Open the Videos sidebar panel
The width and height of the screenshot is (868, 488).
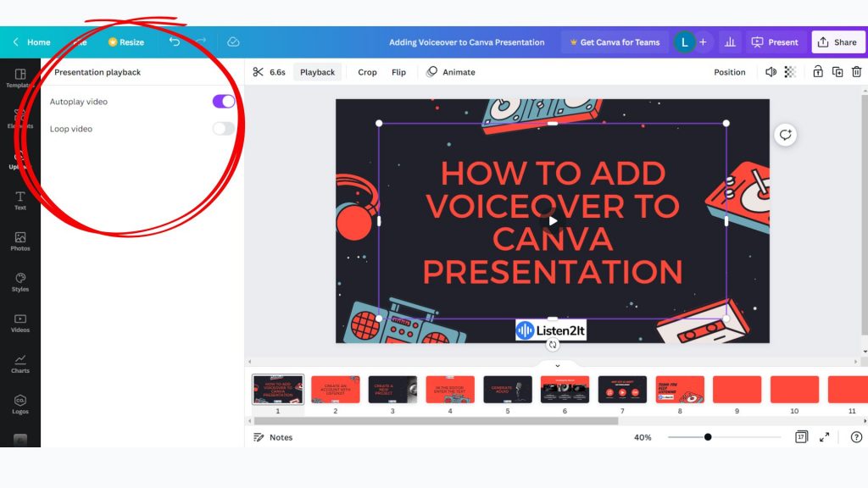coord(20,323)
